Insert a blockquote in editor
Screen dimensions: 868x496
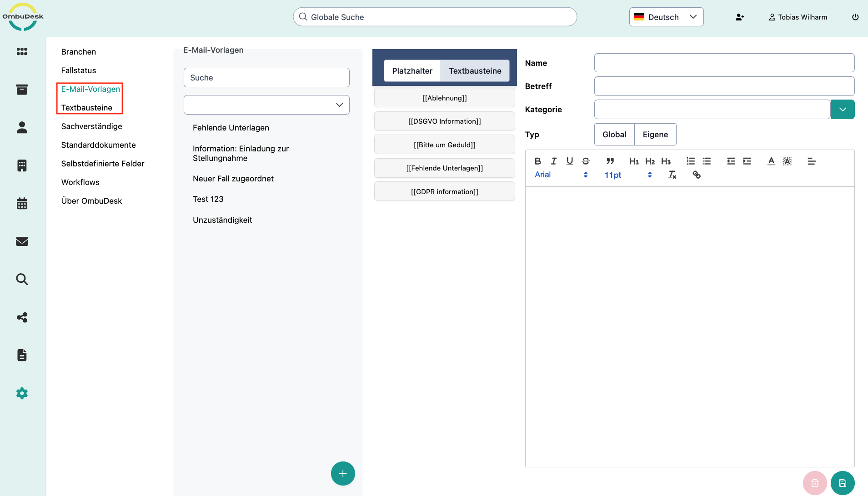tap(610, 161)
